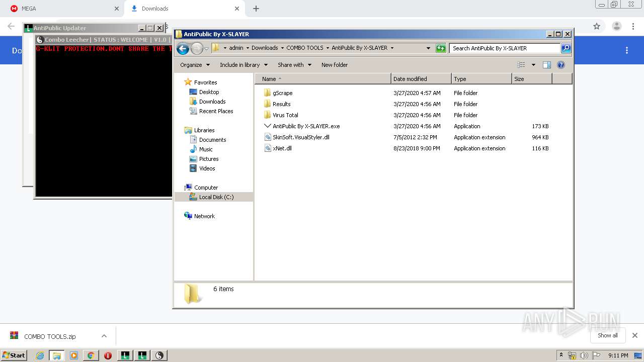Click the search magnifier icon in Explorer

click(x=566, y=48)
